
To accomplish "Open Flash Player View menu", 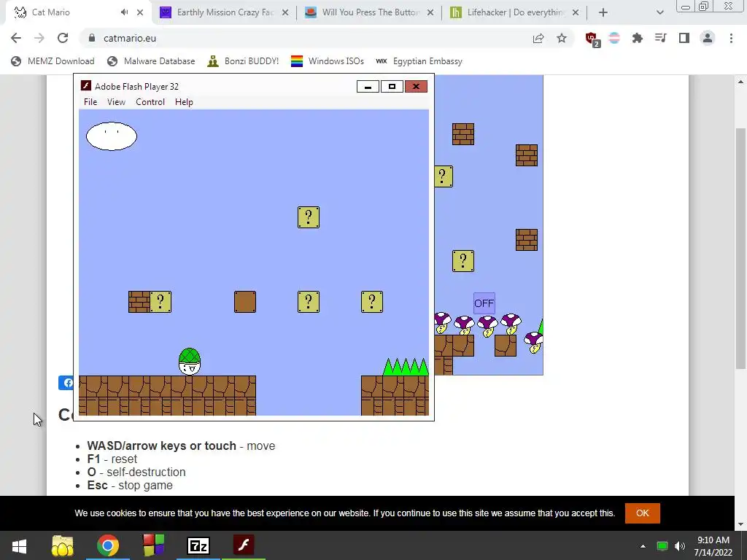I will [x=116, y=102].
